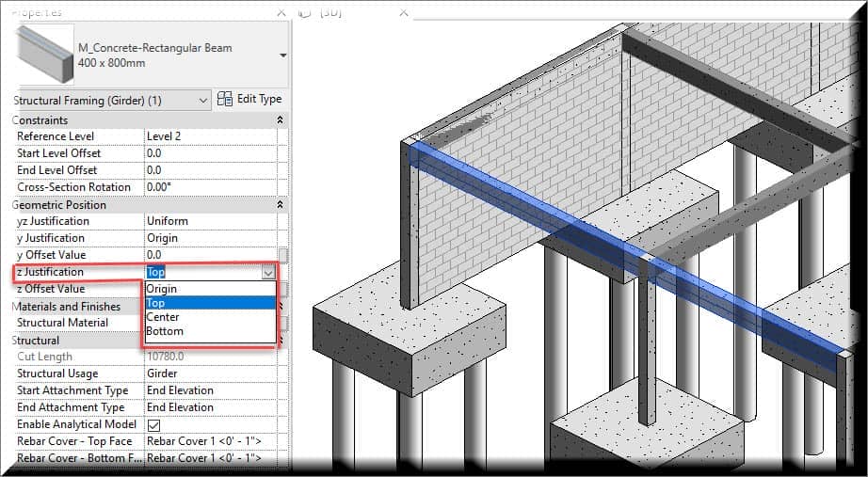Click the small button beside y Offset Value
868x477 pixels.
coord(283,255)
